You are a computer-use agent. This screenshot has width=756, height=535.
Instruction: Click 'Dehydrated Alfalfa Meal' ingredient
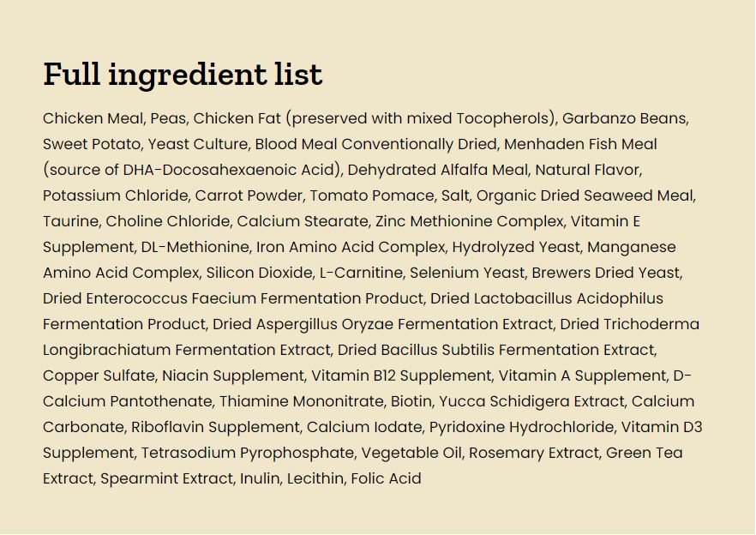(x=438, y=170)
